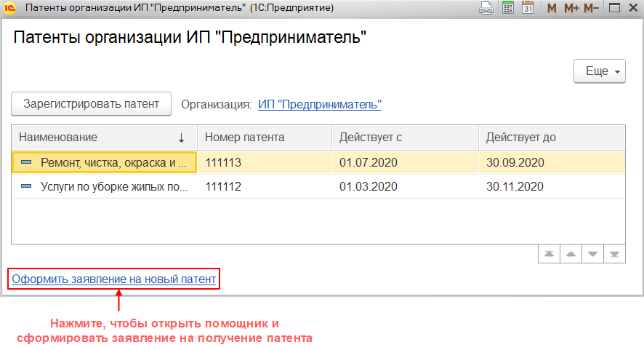
Task: Click patent number 111113 cell
Action: coord(264,162)
